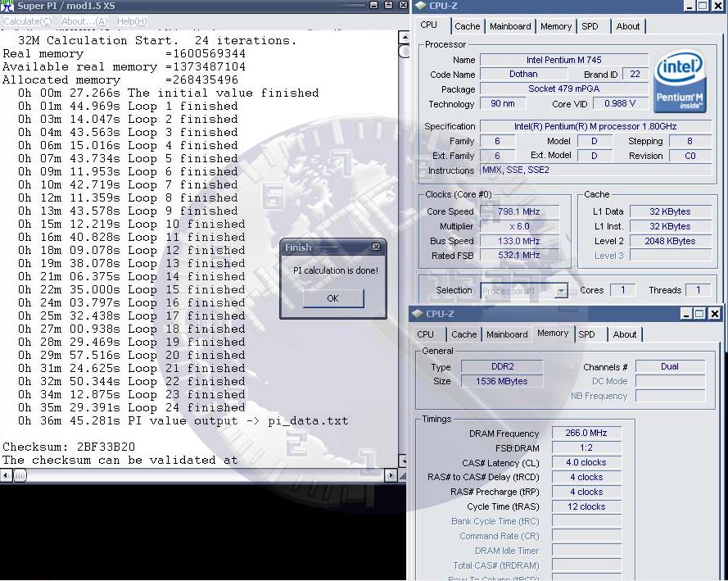Click the Brand ID value '22'
The height and width of the screenshot is (581, 728).
635,74
